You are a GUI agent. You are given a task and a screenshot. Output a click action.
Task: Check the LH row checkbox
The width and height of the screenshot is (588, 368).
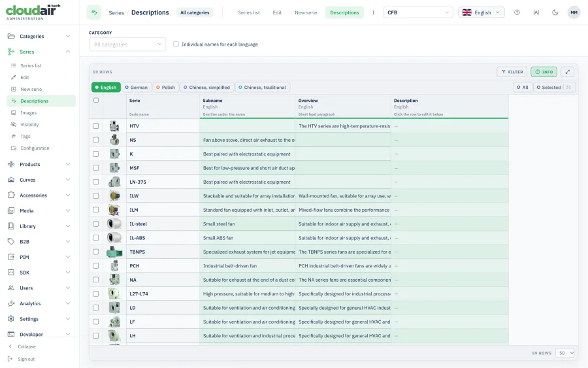[96, 335]
